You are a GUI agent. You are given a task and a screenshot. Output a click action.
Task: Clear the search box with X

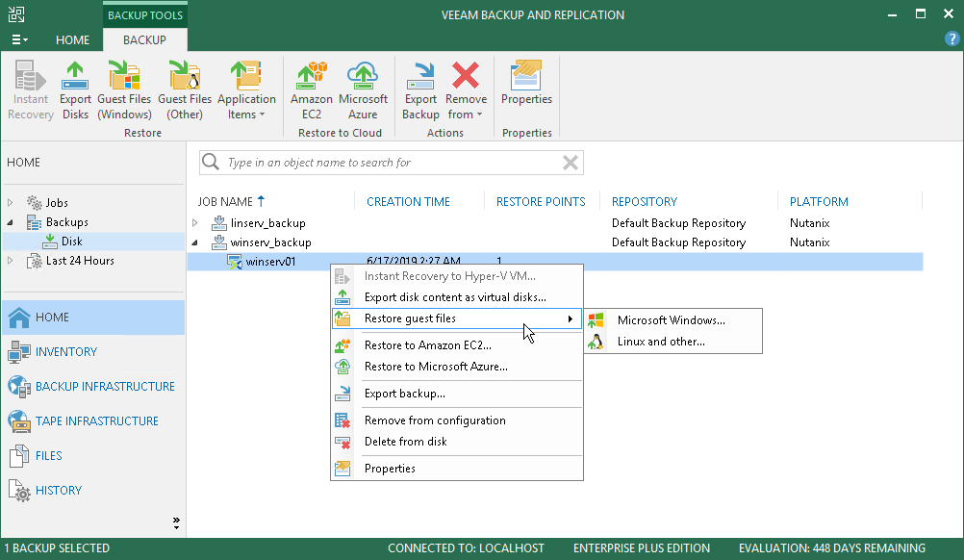[x=571, y=163]
